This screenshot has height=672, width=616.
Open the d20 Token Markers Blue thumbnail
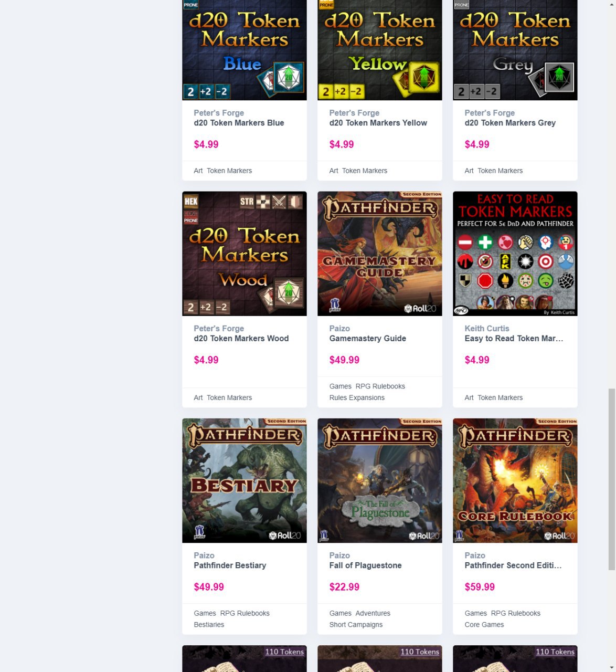point(244,50)
